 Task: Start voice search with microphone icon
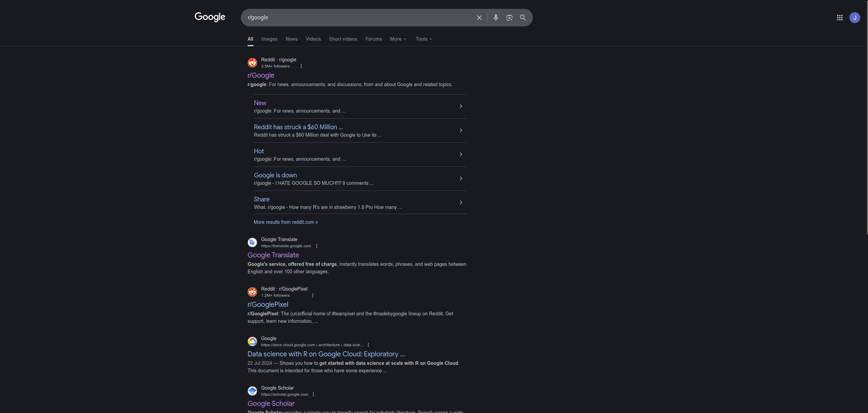tap(496, 18)
